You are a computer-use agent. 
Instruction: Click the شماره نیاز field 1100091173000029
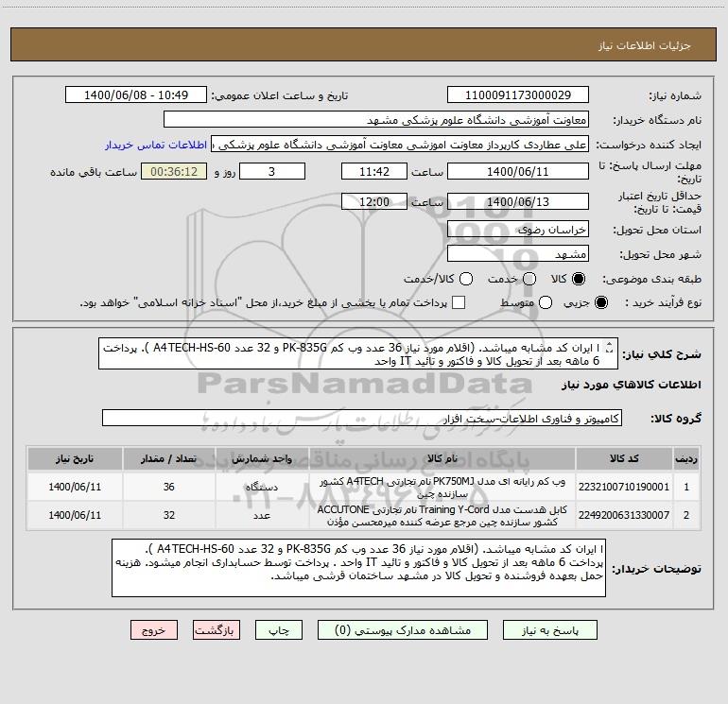pyautogui.click(x=518, y=95)
